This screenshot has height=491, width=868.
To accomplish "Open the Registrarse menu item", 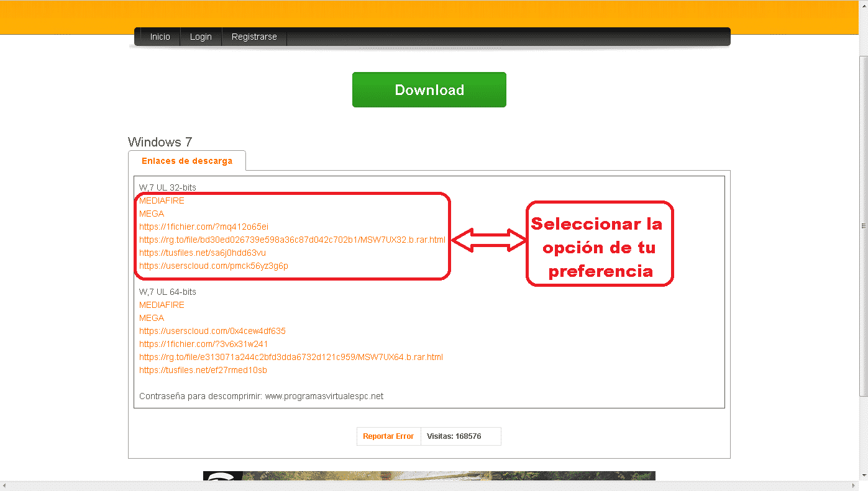I will 254,37.
